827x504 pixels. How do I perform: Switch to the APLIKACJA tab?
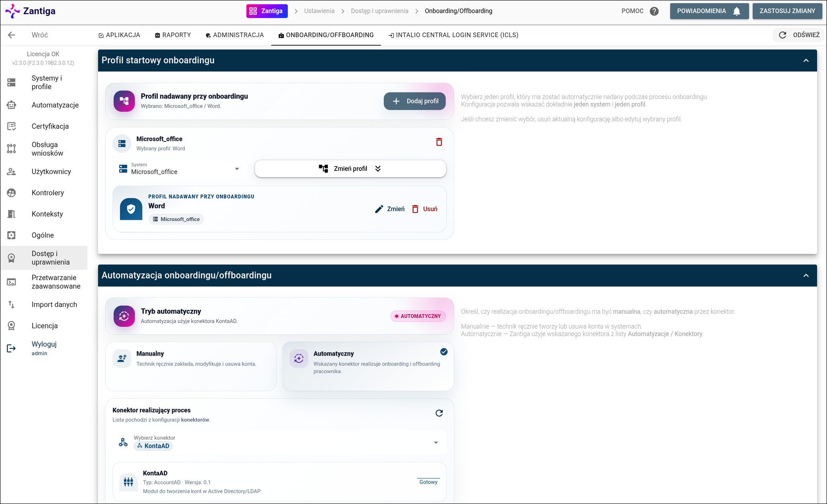pos(119,35)
